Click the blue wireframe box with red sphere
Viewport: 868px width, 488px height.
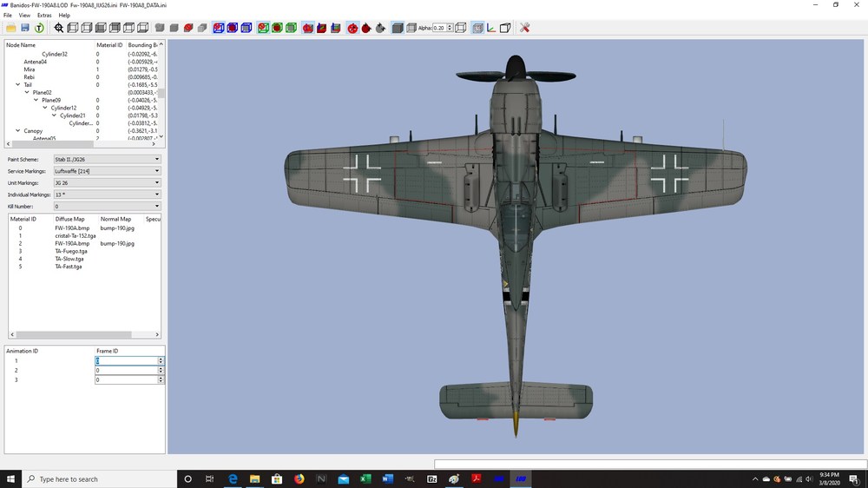point(219,28)
